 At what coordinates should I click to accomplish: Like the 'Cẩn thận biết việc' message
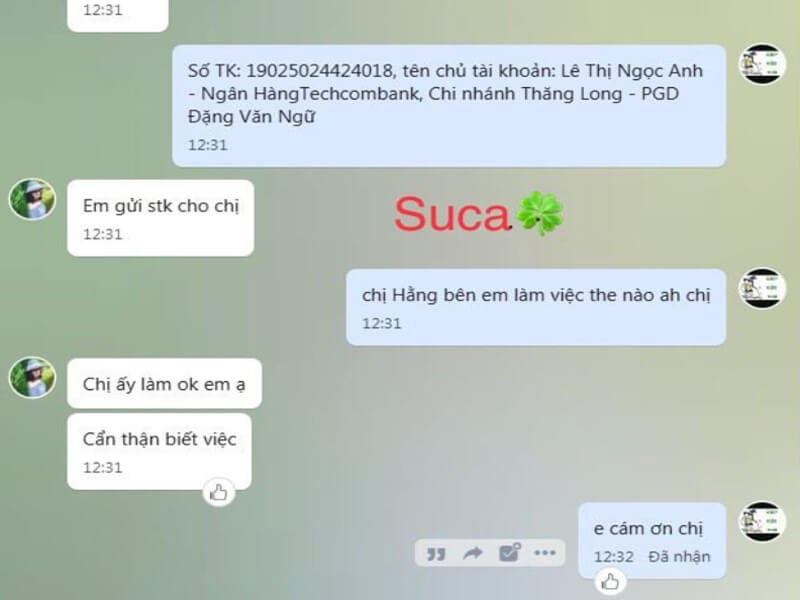point(218,493)
